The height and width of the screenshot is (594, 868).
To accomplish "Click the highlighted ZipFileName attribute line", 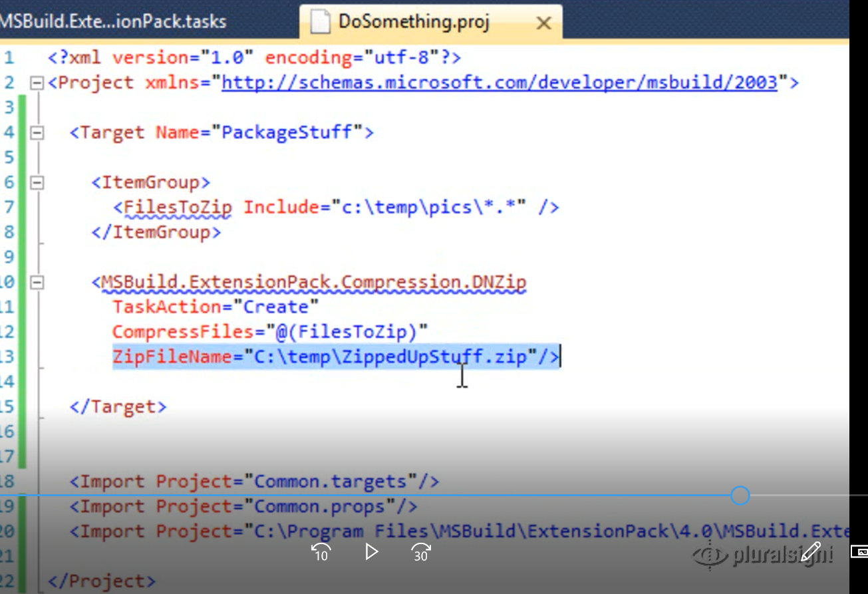I will click(336, 357).
